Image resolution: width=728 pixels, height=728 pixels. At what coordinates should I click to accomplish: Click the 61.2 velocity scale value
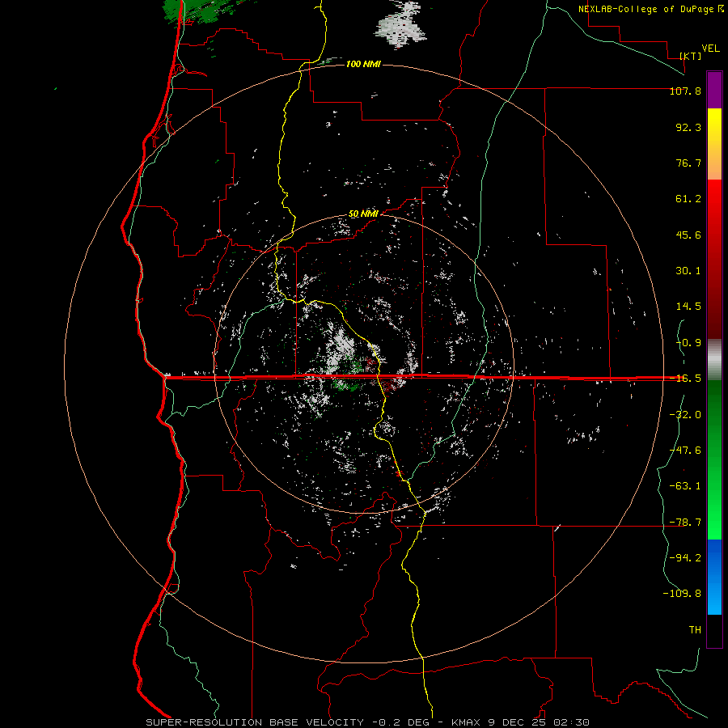(688, 199)
